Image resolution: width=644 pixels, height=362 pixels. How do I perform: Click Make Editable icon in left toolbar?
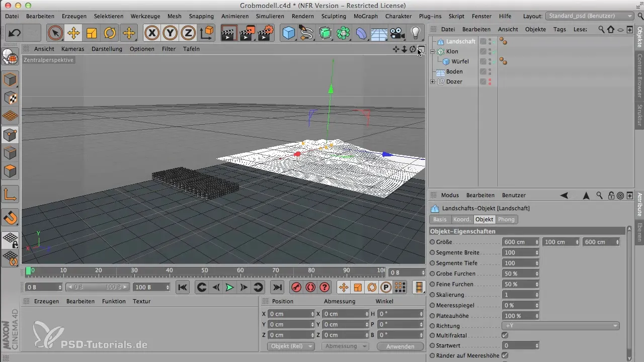point(10,57)
